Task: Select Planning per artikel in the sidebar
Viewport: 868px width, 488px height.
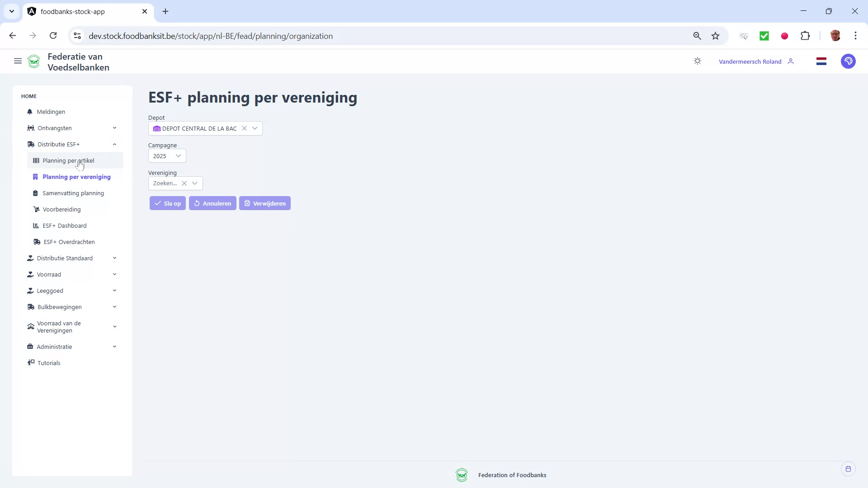Action: point(68,160)
